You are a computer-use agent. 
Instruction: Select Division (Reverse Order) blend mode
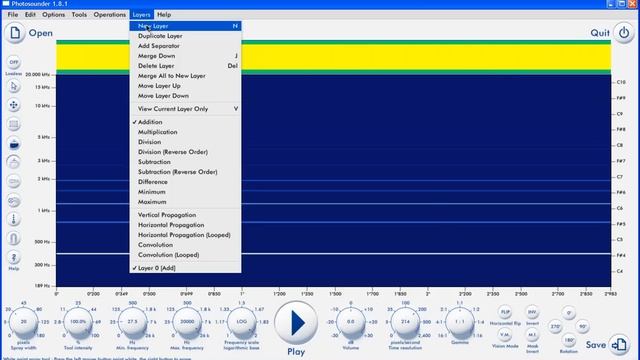tap(185, 152)
